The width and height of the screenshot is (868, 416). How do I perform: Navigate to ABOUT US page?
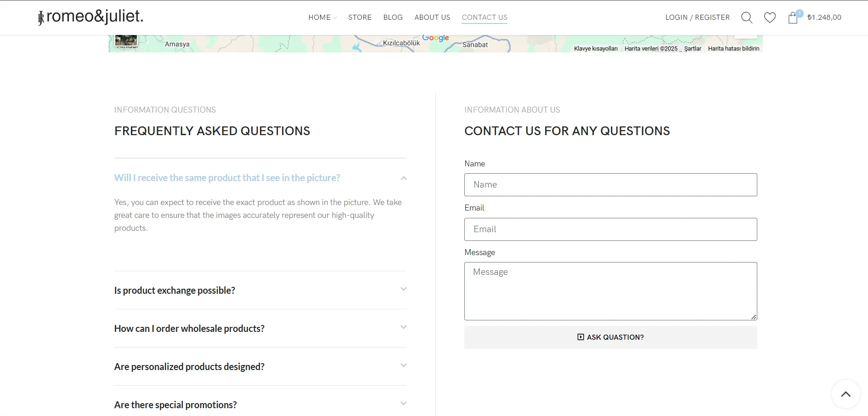tap(432, 17)
